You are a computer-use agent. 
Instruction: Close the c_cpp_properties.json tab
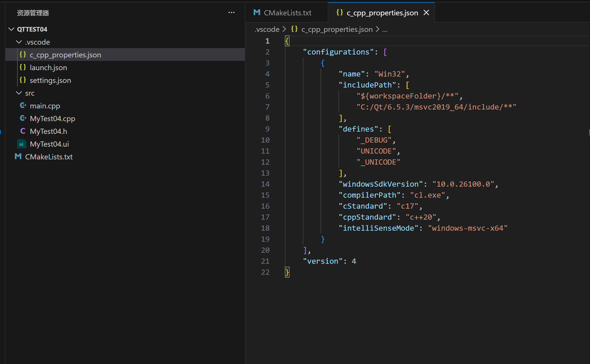point(426,13)
